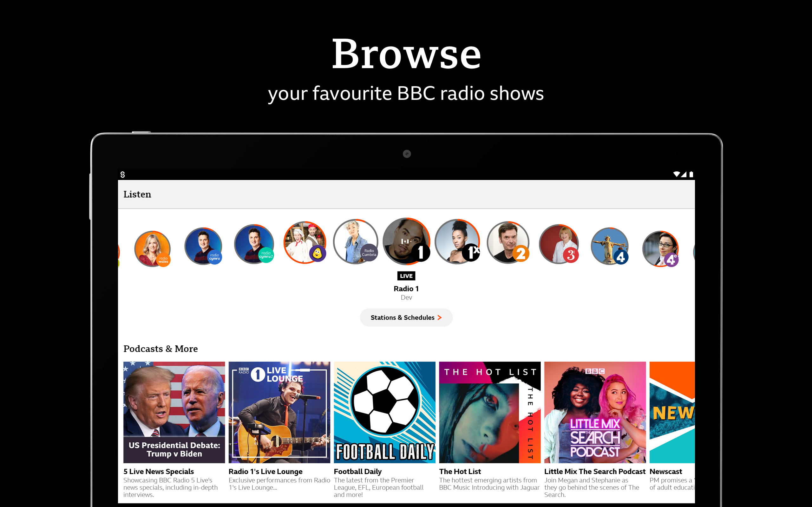Select the Radio 1Xtra station icon
Screen dimensions: 812x507
[x=457, y=241]
